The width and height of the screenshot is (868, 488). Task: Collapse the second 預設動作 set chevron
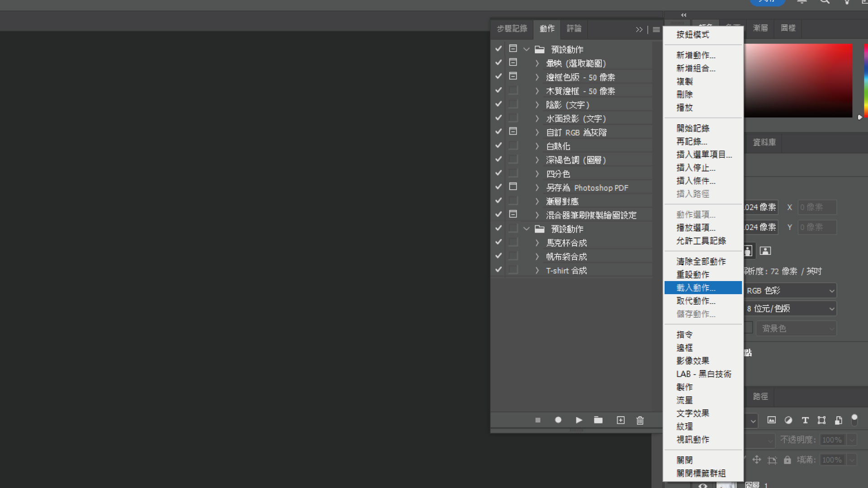(x=526, y=229)
